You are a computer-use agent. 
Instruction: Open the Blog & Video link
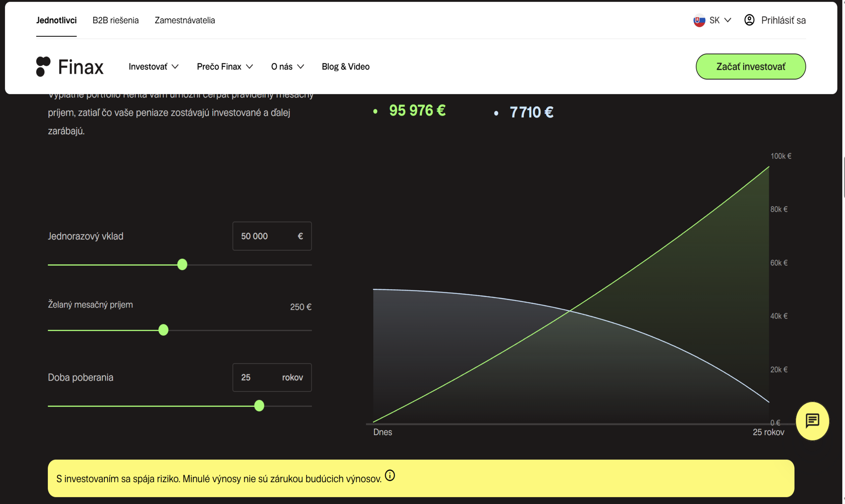346,67
